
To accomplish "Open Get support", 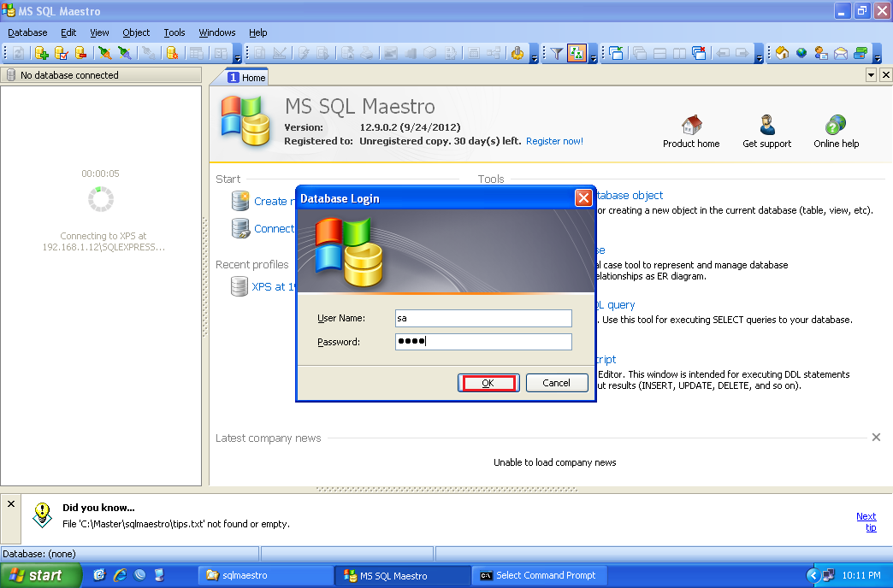I will click(766, 132).
